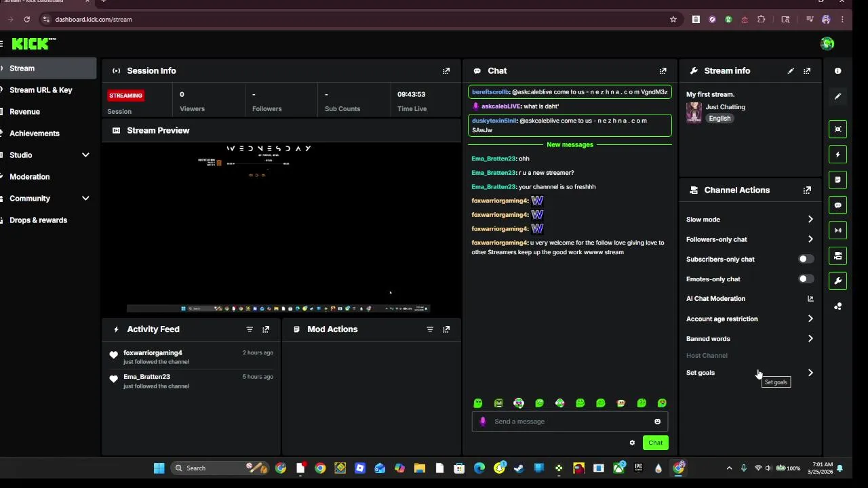Filter the Activity Feed
This screenshot has width=868, height=488.
coord(250,329)
